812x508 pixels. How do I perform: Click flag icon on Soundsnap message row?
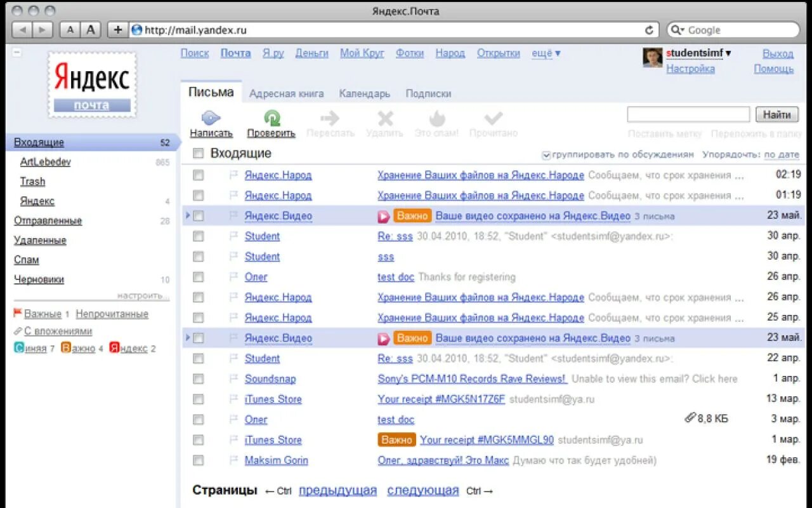(x=233, y=378)
